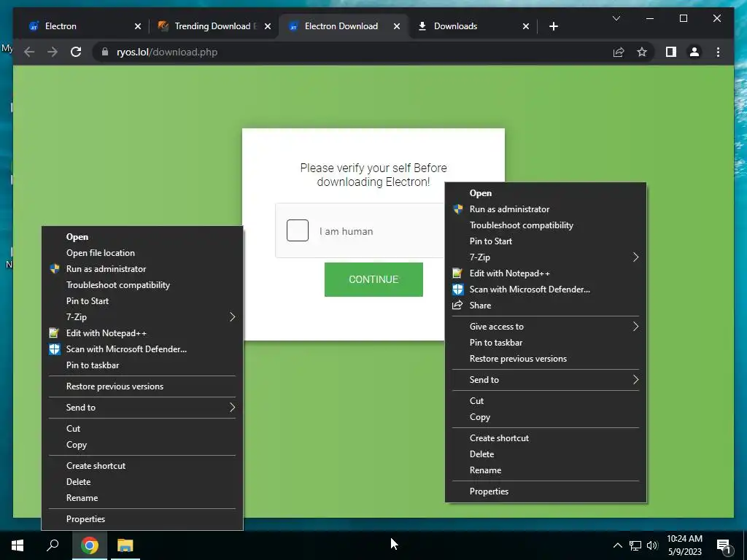Choose Pin to taskbar in right menu

click(546, 343)
